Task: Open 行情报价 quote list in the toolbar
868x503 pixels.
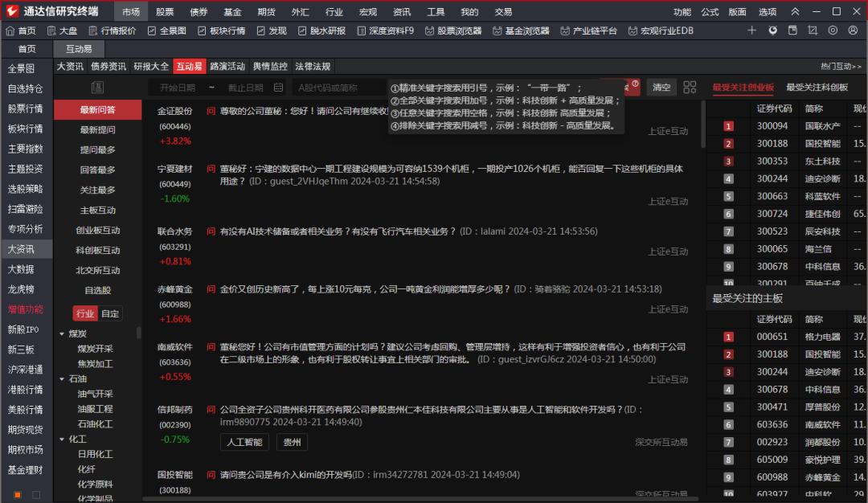Action: [x=113, y=31]
